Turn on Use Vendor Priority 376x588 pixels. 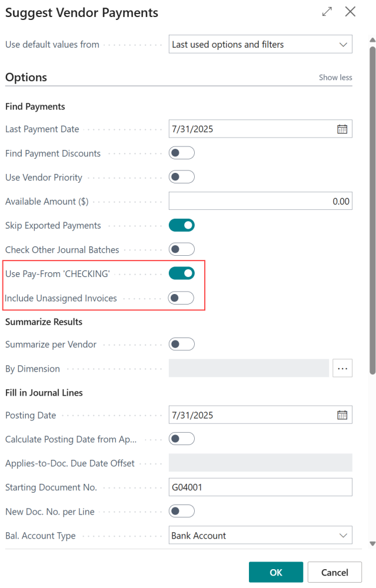181,177
